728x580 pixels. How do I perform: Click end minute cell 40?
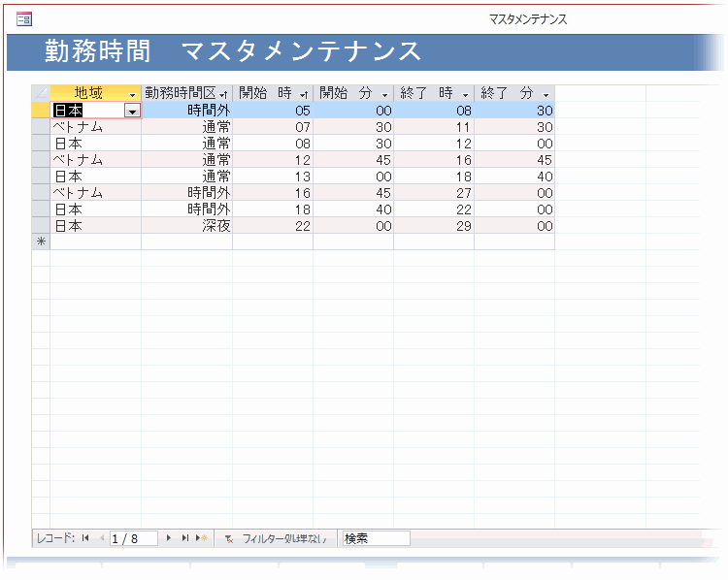pyautogui.click(x=514, y=177)
